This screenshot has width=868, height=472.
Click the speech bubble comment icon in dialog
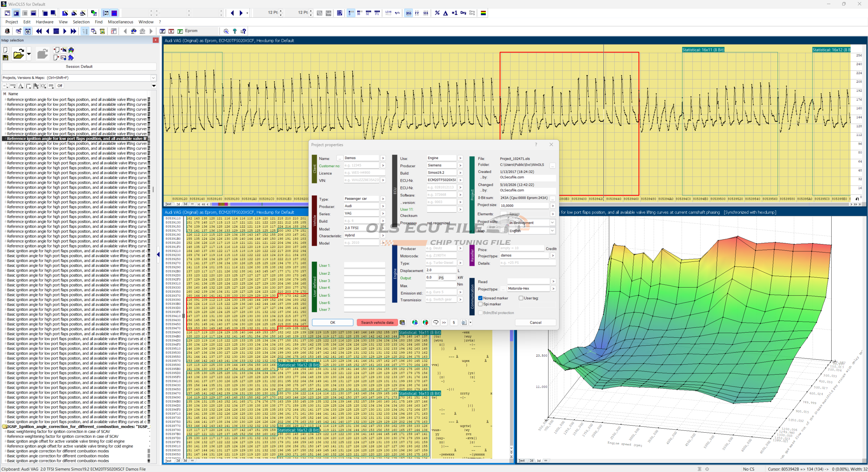click(436, 322)
